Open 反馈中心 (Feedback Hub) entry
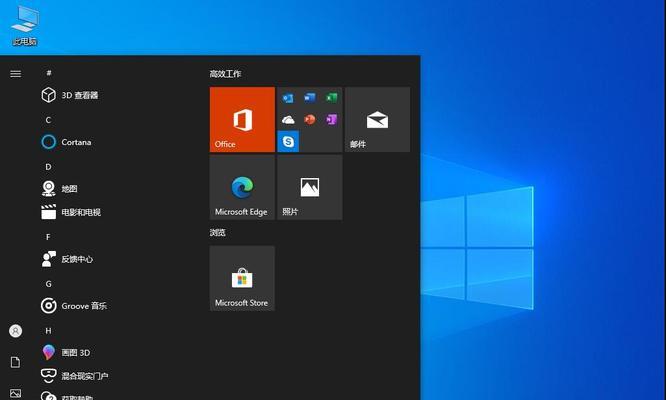 (67, 259)
